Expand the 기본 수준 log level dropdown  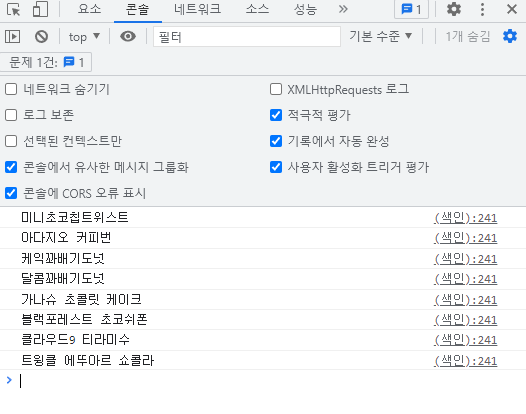pos(380,36)
